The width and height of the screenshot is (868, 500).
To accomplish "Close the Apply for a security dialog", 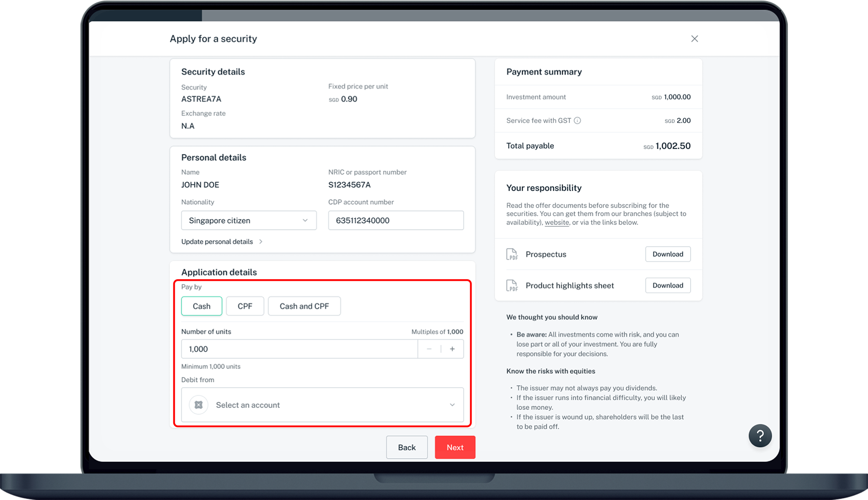I will [x=694, y=39].
